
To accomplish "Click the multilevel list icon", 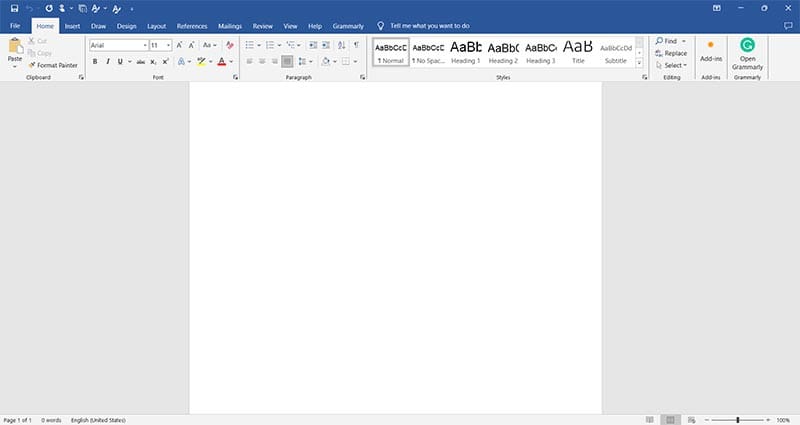I will [x=290, y=45].
